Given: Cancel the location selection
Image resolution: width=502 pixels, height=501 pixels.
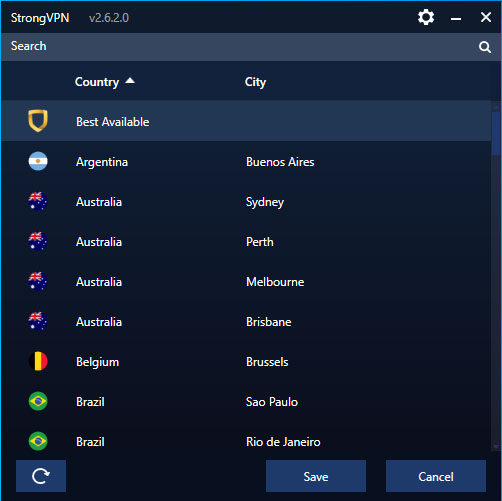Looking at the screenshot, I should coord(436,476).
